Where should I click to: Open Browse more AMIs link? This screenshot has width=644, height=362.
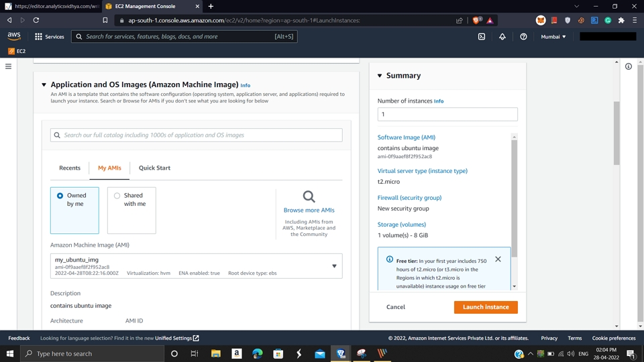coord(309,210)
